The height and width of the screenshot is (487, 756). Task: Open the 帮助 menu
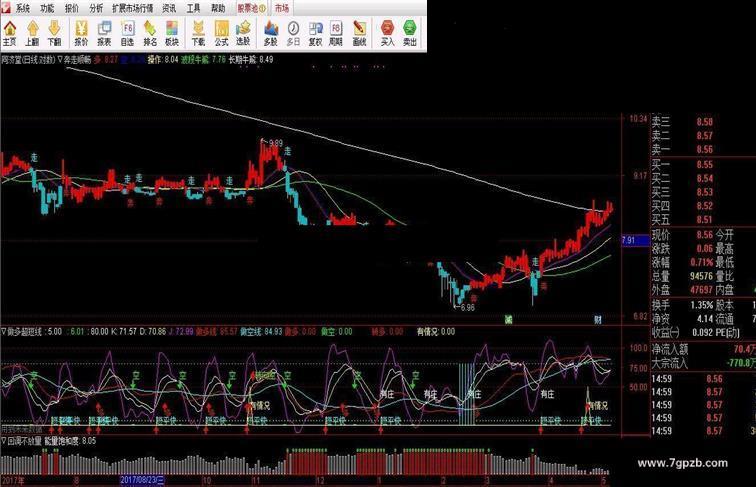(218, 8)
